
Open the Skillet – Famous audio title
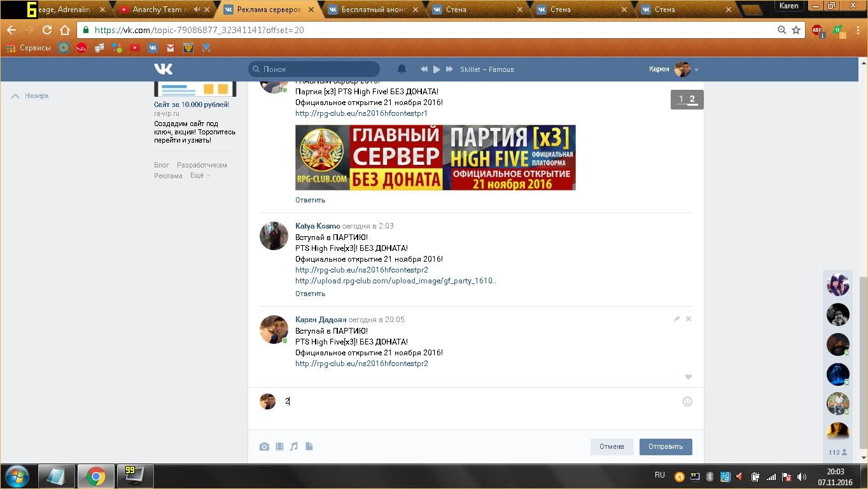point(487,69)
